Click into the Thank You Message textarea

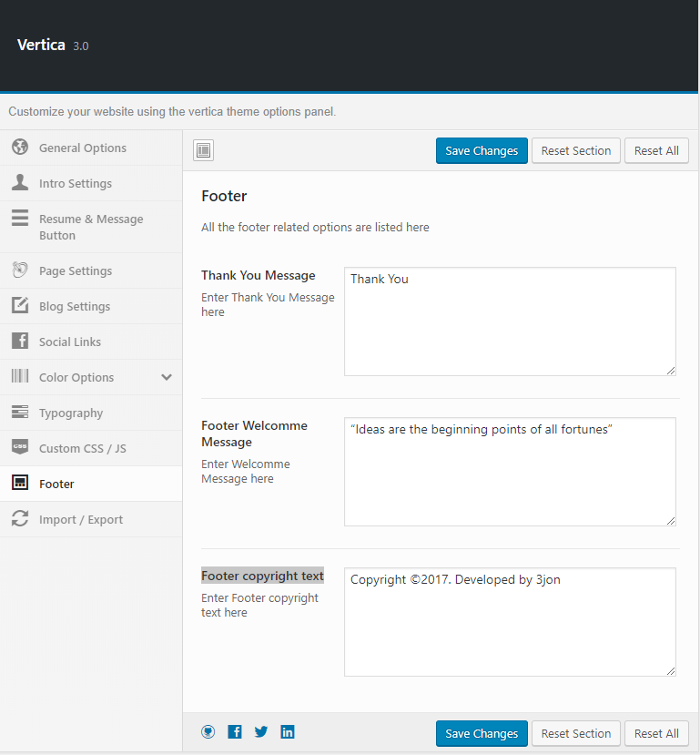coord(510,321)
